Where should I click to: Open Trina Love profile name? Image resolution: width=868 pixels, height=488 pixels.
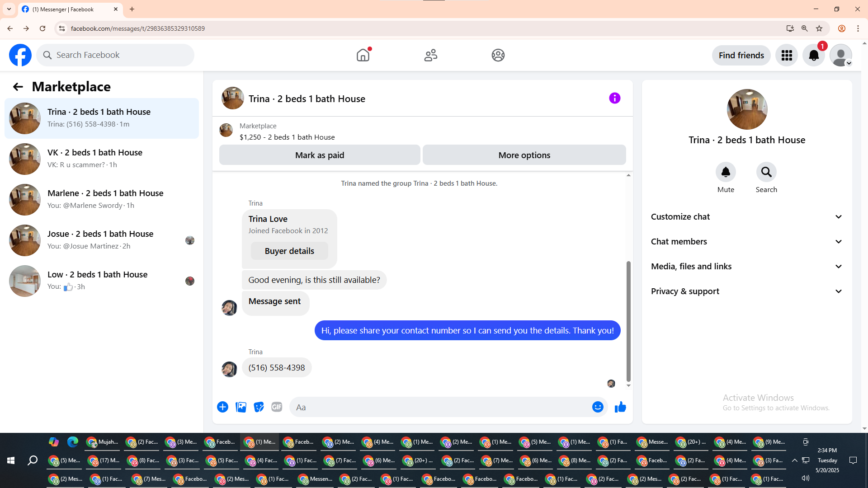coord(268,219)
